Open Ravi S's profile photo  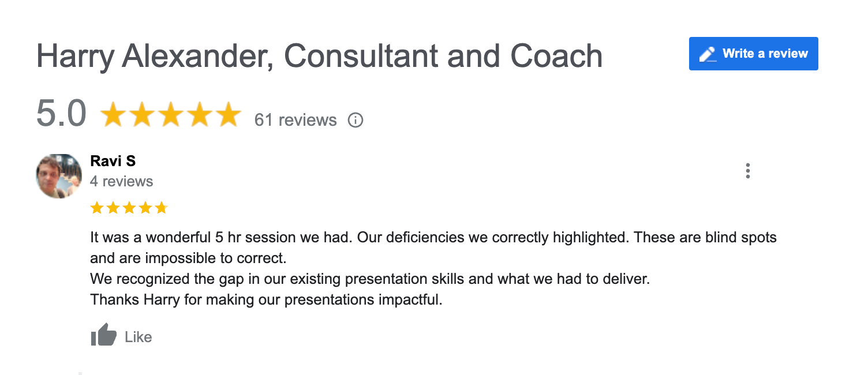coord(59,176)
